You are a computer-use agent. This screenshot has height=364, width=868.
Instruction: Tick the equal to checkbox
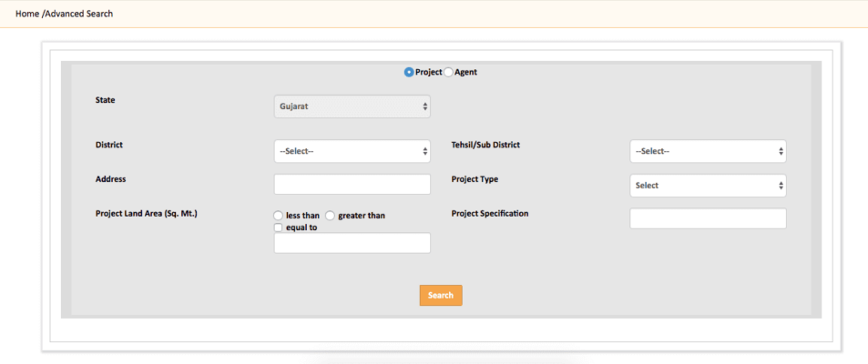tap(279, 227)
